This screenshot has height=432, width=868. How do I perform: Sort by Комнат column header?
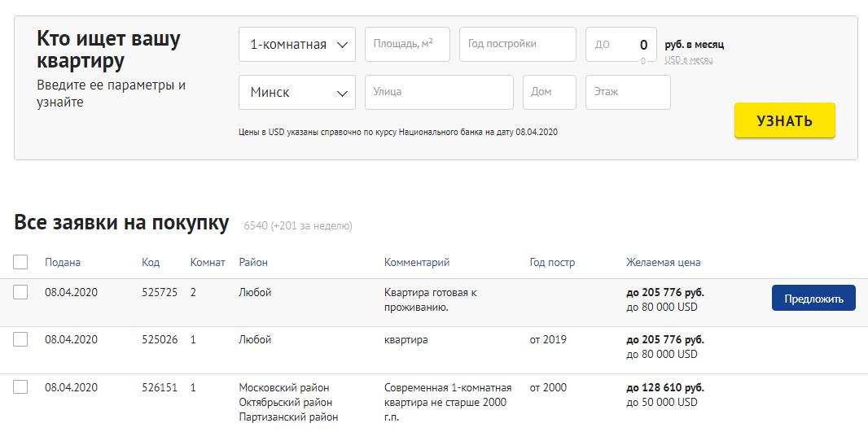point(207,262)
